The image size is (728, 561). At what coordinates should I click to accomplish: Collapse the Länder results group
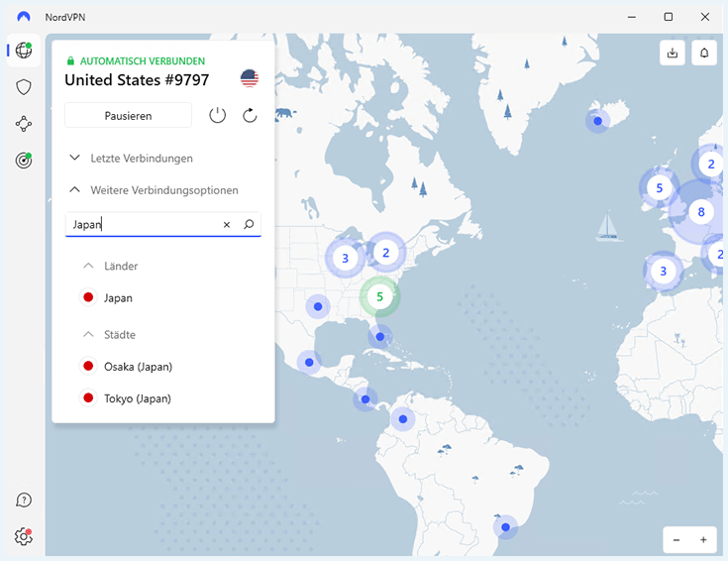click(x=111, y=266)
